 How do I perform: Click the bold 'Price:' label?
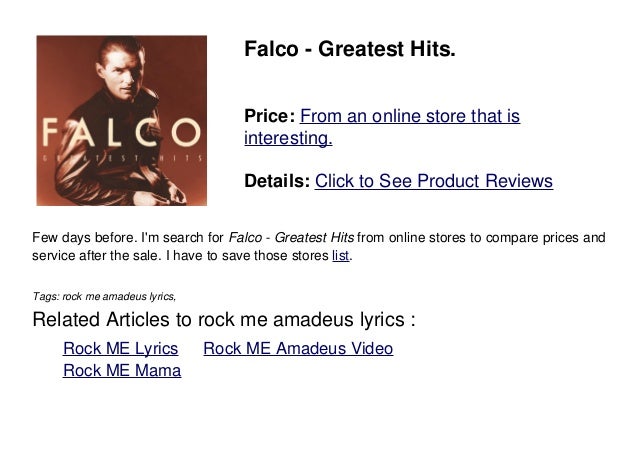269,116
